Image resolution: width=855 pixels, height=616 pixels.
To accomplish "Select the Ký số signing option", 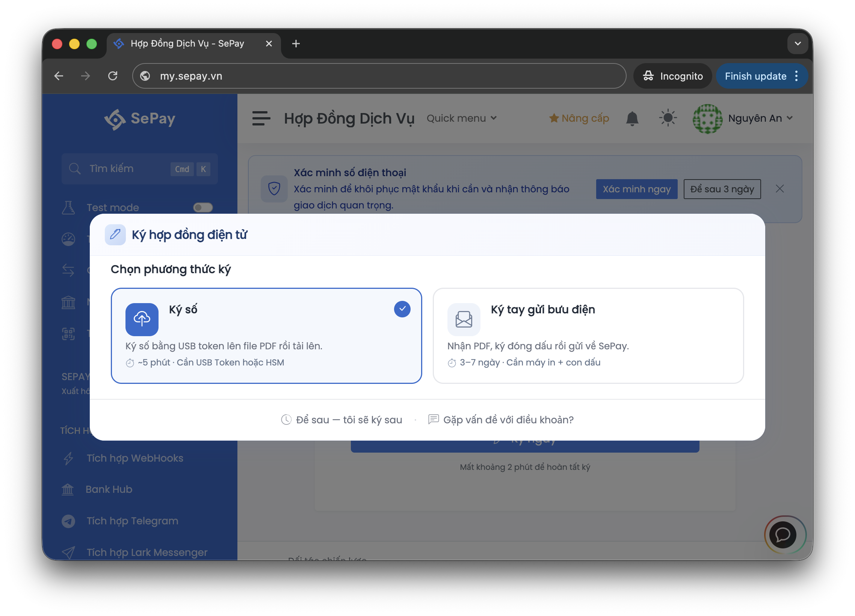I will point(266,335).
